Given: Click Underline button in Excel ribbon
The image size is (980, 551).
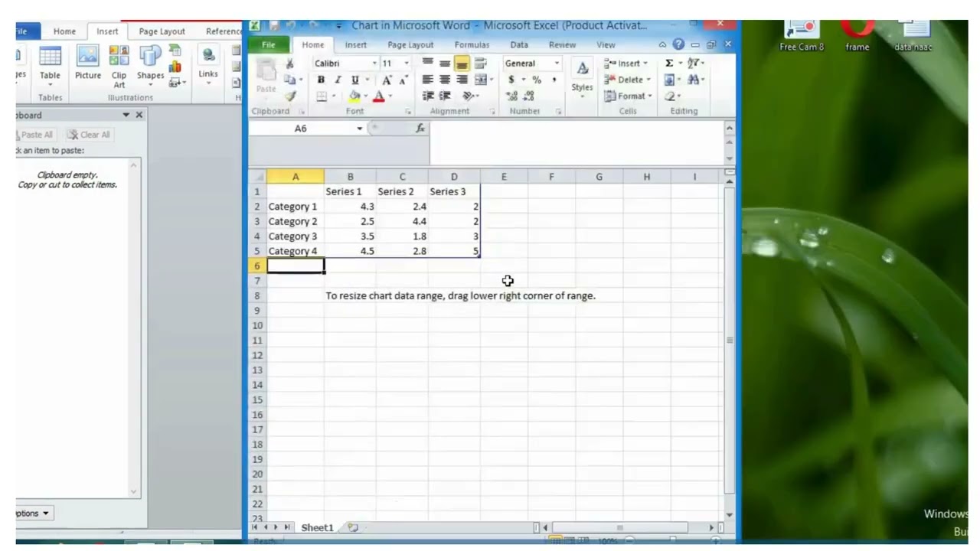Looking at the screenshot, I should [x=354, y=80].
